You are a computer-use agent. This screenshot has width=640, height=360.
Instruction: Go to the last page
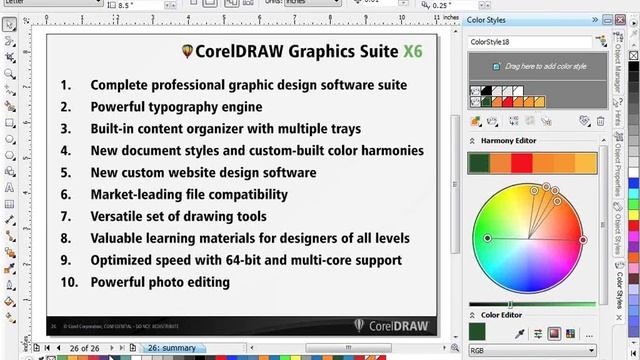(122, 348)
